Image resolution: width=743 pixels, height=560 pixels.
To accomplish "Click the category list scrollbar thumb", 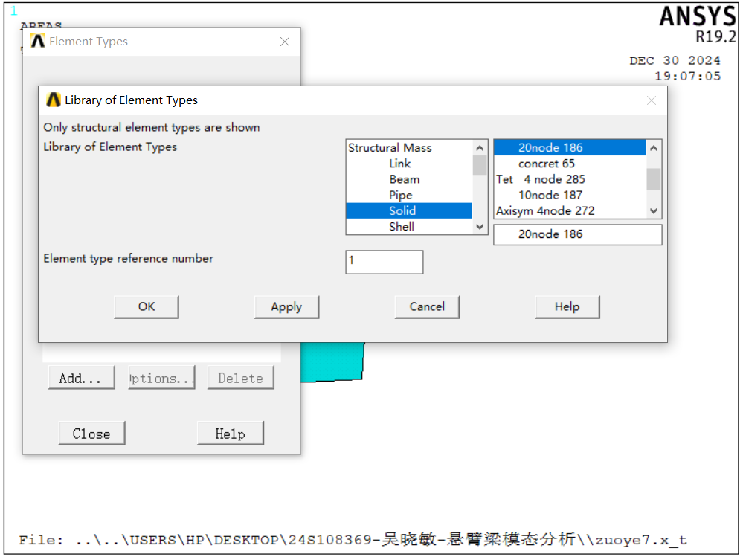I will click(x=480, y=165).
